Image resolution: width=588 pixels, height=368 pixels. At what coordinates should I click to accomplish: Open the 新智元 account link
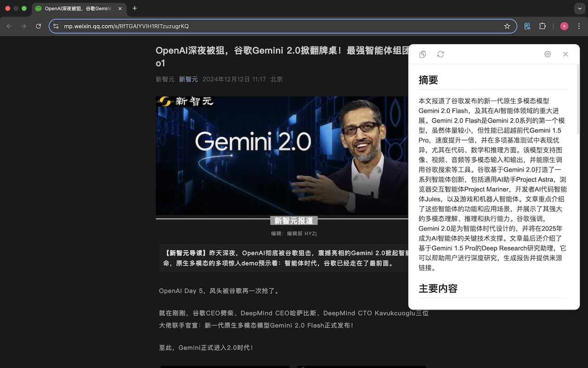pos(188,79)
